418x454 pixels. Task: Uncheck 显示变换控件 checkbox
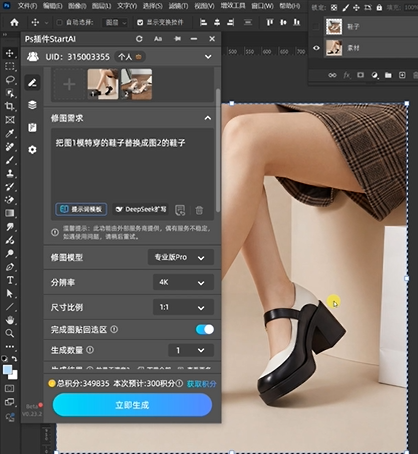coord(140,22)
